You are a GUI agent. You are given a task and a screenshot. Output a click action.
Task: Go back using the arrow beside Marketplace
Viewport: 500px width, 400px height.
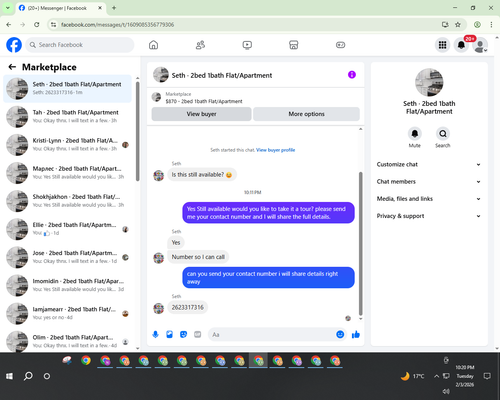(x=12, y=67)
